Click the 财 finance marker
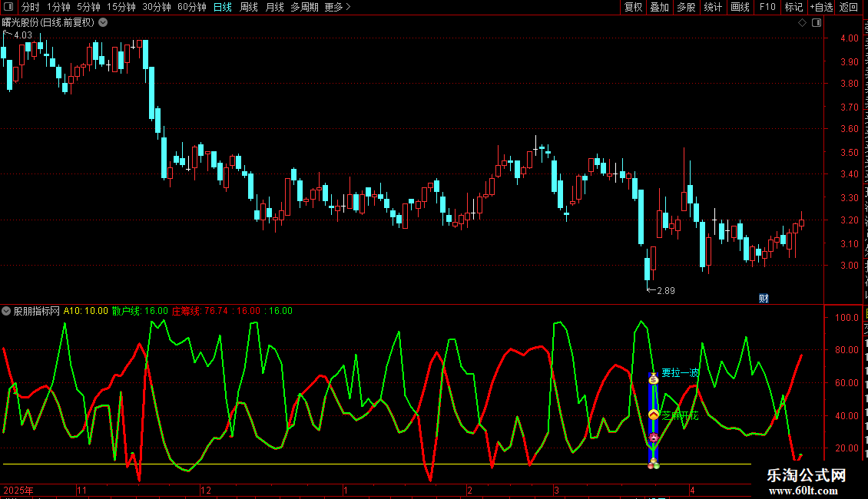Viewport: 868px width, 499px height. pyautogui.click(x=764, y=298)
